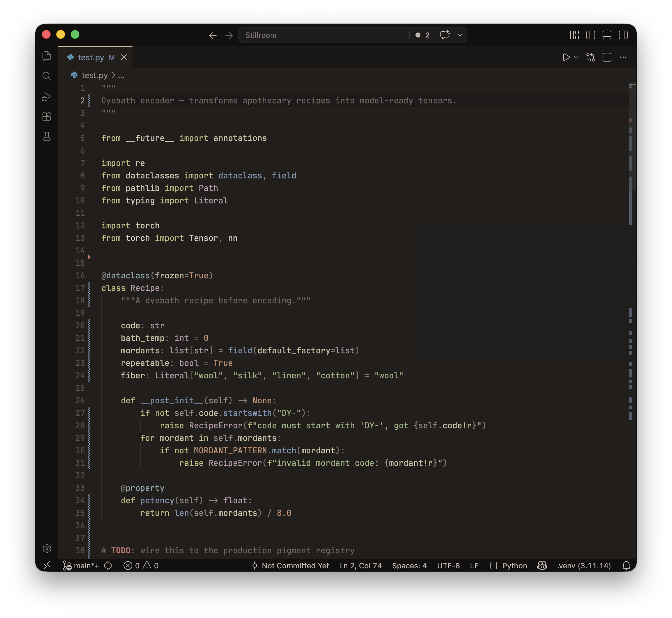This screenshot has height=618, width=672.
Task: Change indentation via Spaces: 4
Action: click(409, 566)
